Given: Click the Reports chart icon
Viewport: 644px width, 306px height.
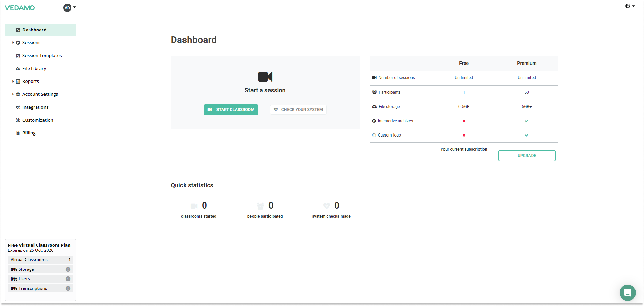Looking at the screenshot, I should 18,82.
